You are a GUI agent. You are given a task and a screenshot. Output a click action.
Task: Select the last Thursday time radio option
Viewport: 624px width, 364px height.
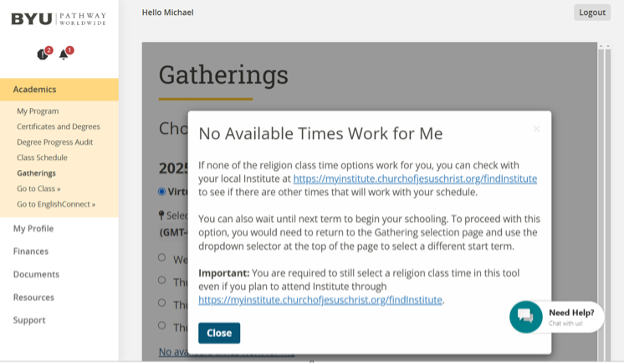point(162,326)
